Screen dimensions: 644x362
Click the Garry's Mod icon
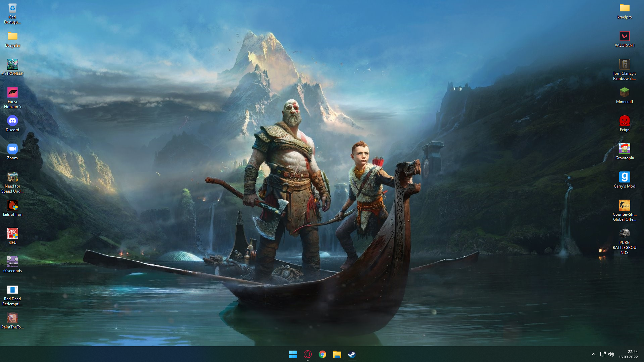tap(625, 180)
